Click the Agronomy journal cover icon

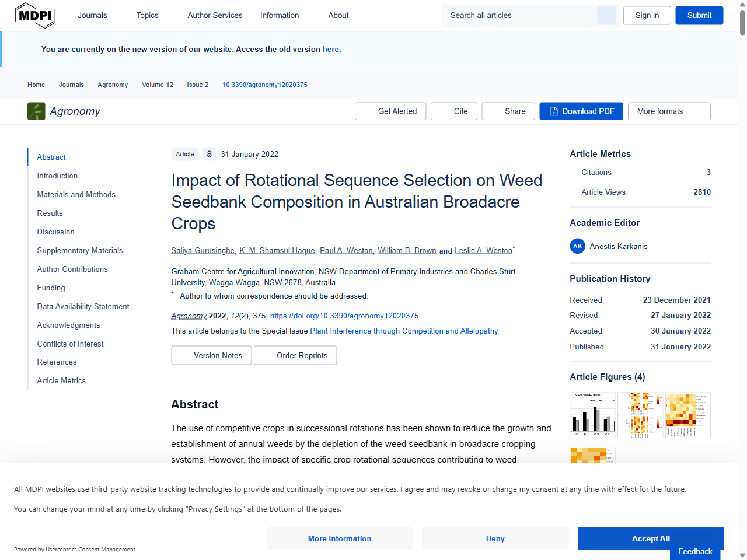[36, 111]
